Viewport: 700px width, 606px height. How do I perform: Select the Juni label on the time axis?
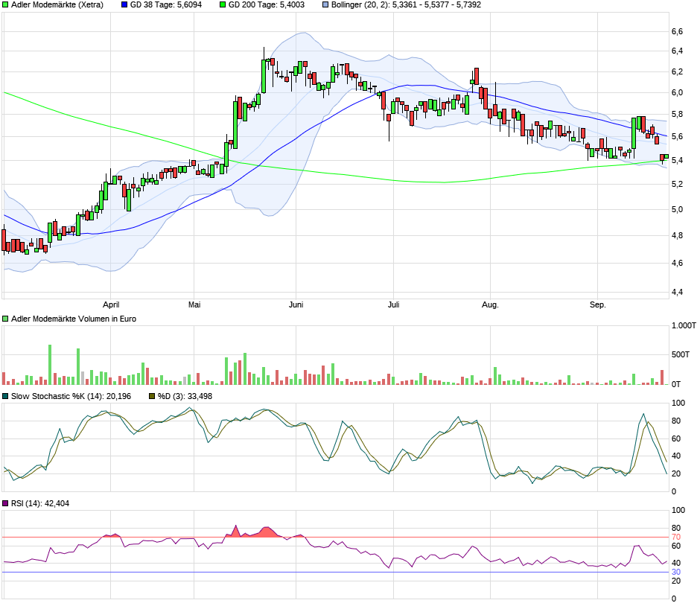pos(296,304)
